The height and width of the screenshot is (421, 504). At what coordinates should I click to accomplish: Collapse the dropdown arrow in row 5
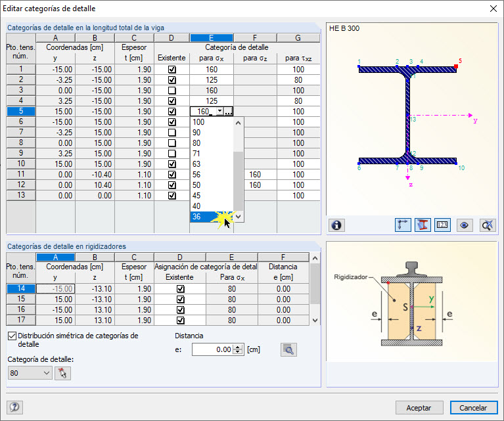pyautogui.click(x=219, y=112)
